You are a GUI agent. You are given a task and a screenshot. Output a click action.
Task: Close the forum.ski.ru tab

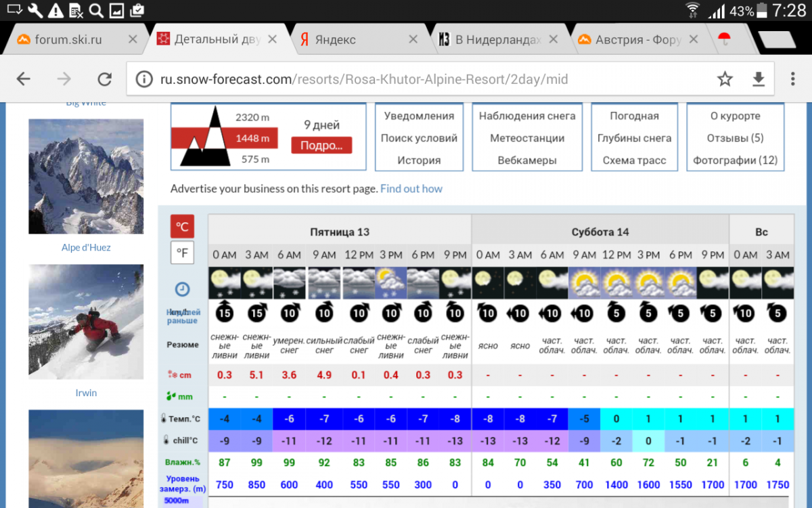(133, 39)
